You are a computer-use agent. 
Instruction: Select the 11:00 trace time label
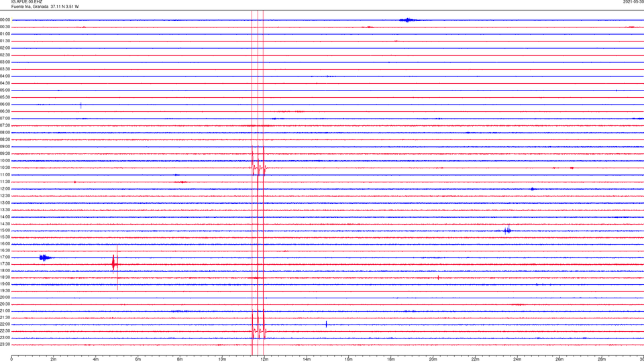5,174
